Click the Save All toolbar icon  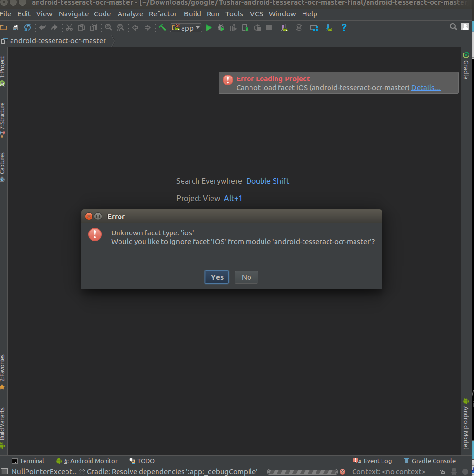tap(15, 27)
